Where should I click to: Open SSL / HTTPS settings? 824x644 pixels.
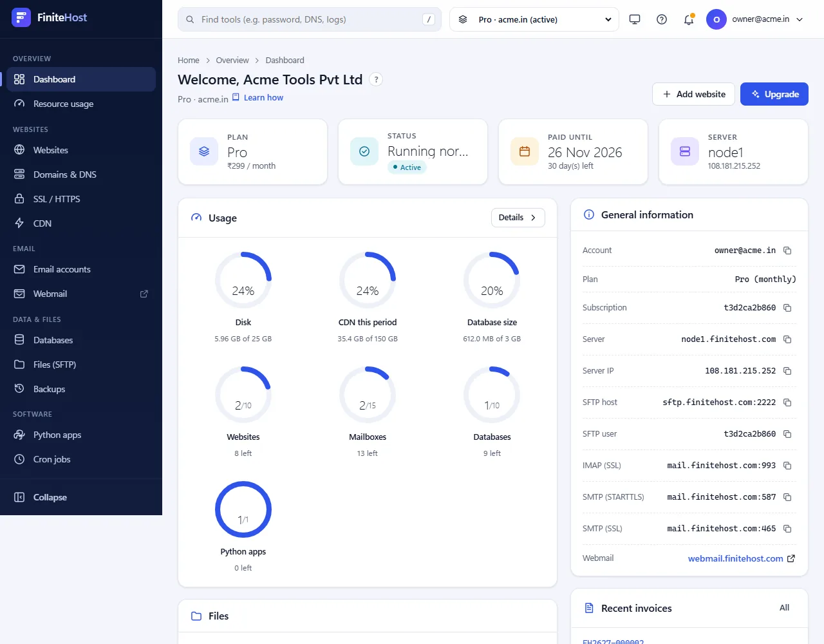(81, 199)
